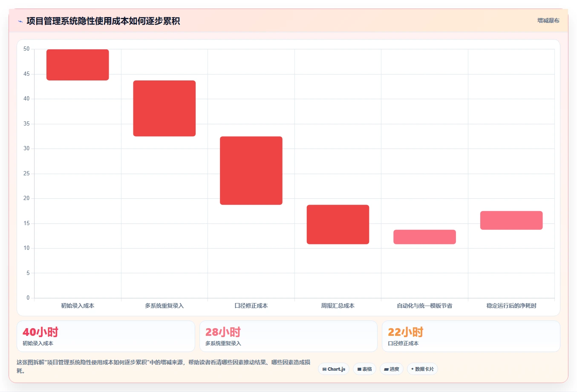Click the 周报汇总成本 x-axis label
577x392 pixels.
click(338, 306)
